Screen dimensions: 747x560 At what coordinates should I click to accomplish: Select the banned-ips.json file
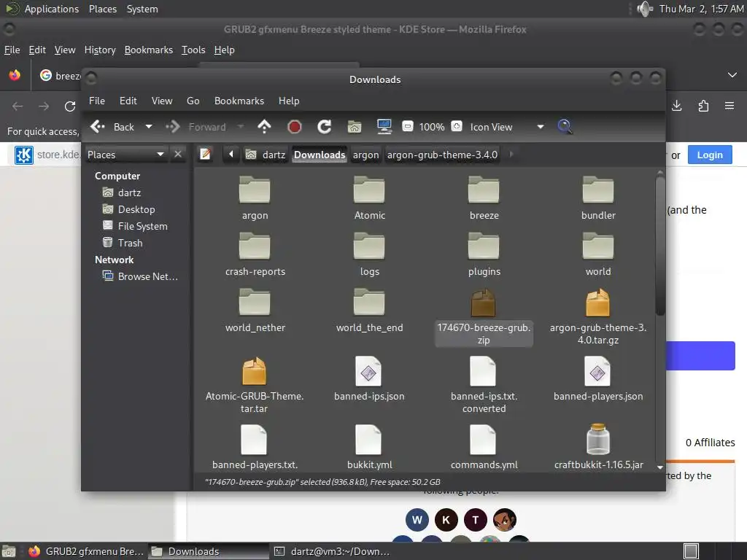point(369,379)
